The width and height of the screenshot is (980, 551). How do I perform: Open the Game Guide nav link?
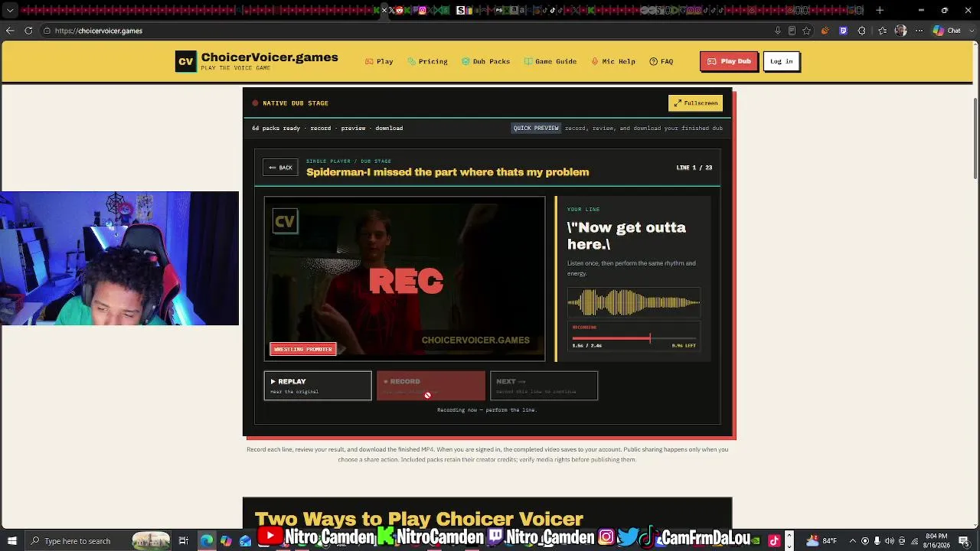(550, 61)
